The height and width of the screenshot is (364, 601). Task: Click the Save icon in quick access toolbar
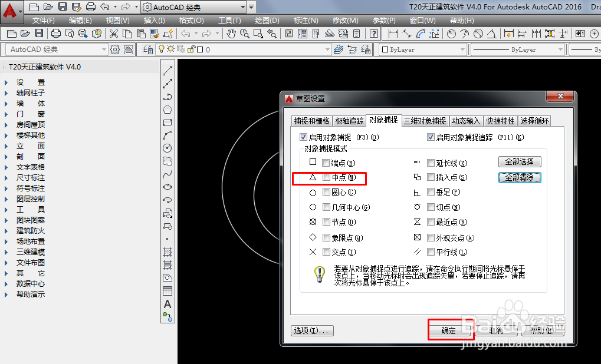63,6
